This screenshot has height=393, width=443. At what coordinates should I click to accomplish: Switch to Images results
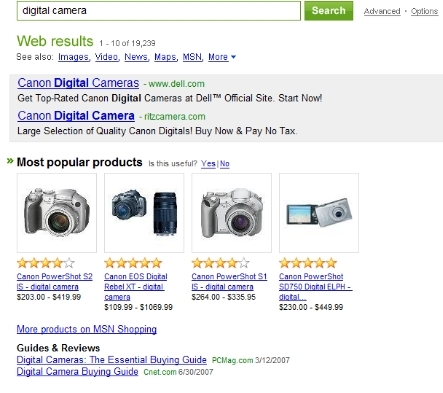[x=73, y=57]
